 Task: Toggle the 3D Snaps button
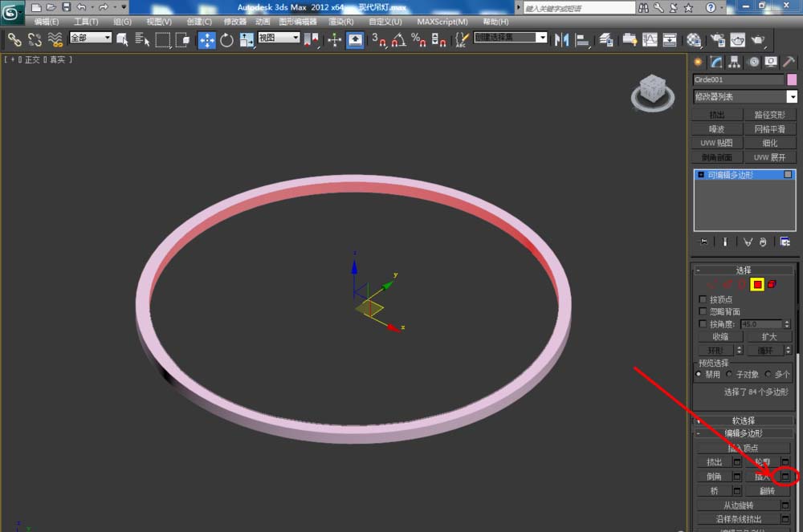379,40
